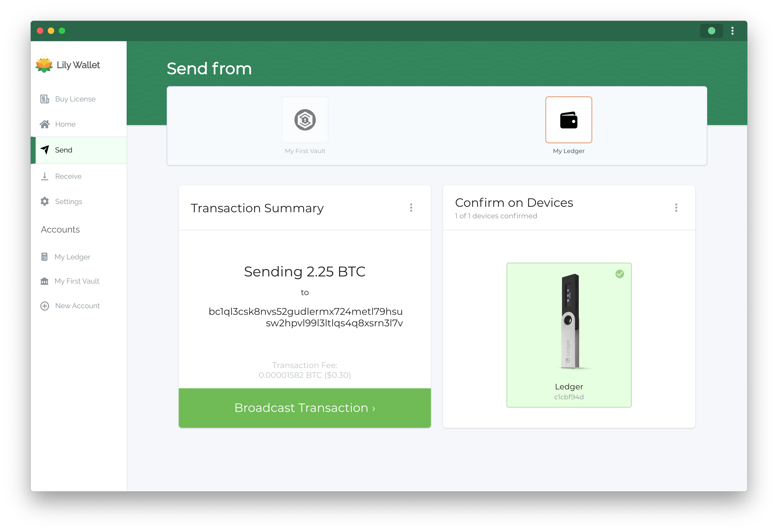Expand Confirm on Devices options menu
This screenshot has width=778, height=532.
pos(676,208)
